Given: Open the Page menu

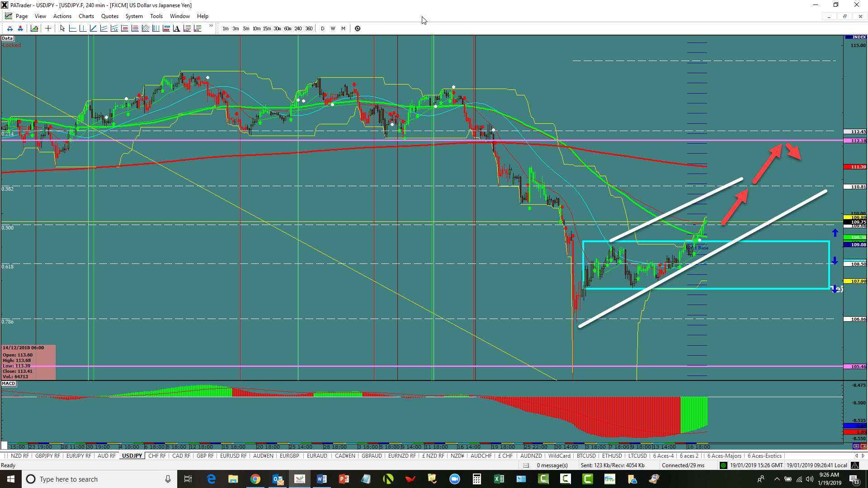Looking at the screenshot, I should [21, 16].
